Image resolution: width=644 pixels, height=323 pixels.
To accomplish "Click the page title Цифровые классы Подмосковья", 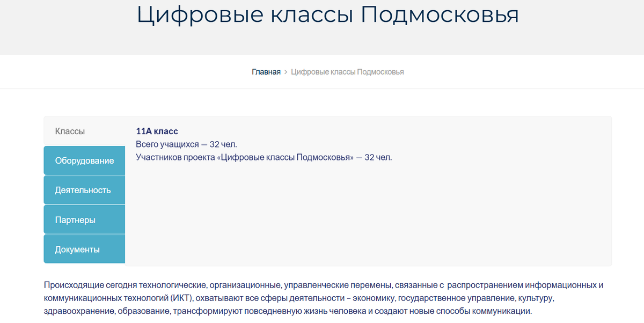I will 328,16.
